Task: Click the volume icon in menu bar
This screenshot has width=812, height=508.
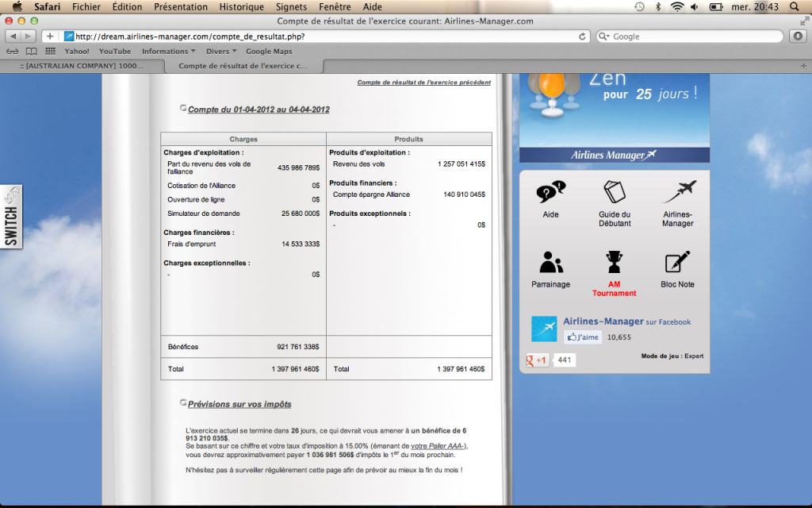Action: click(695, 6)
